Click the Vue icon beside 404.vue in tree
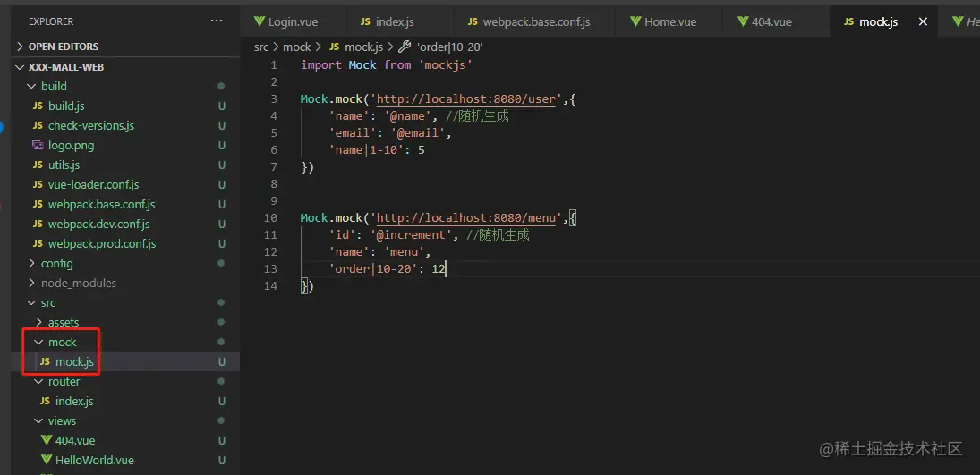Image resolution: width=980 pixels, height=475 pixels. [47, 440]
